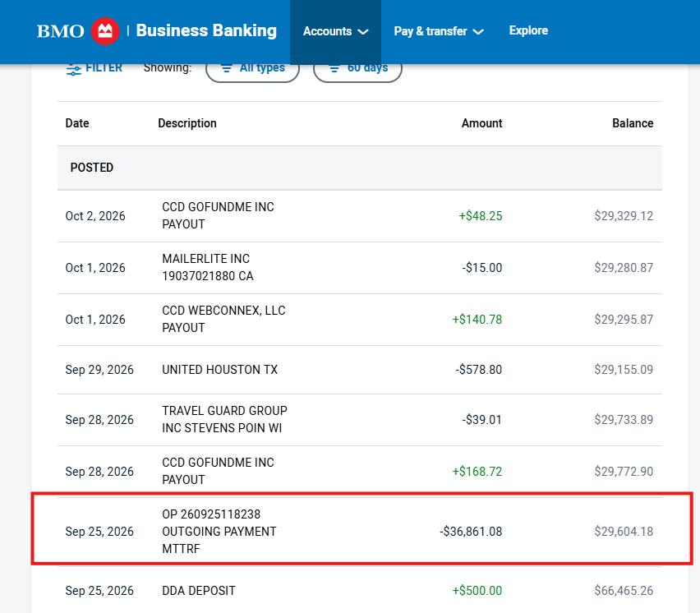Go to the Explore menu item
This screenshot has height=613, width=700.
click(528, 30)
